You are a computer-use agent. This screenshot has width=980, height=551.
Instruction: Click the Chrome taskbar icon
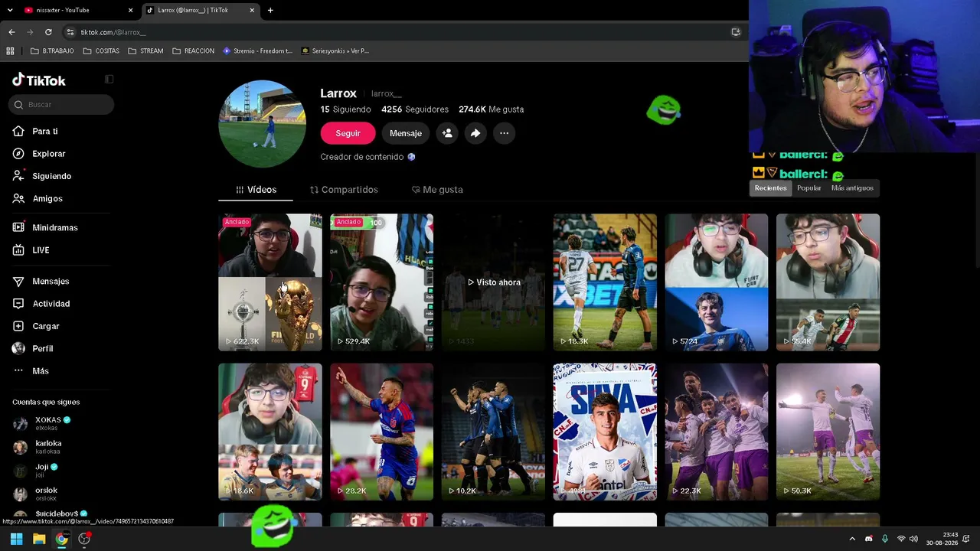[61, 539]
